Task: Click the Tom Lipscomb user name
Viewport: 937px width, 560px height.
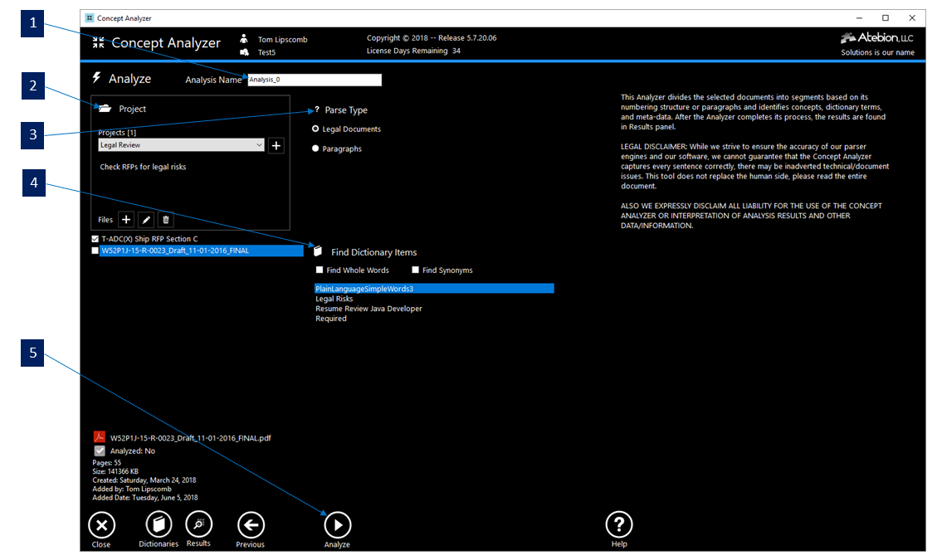Action: pyautogui.click(x=283, y=40)
